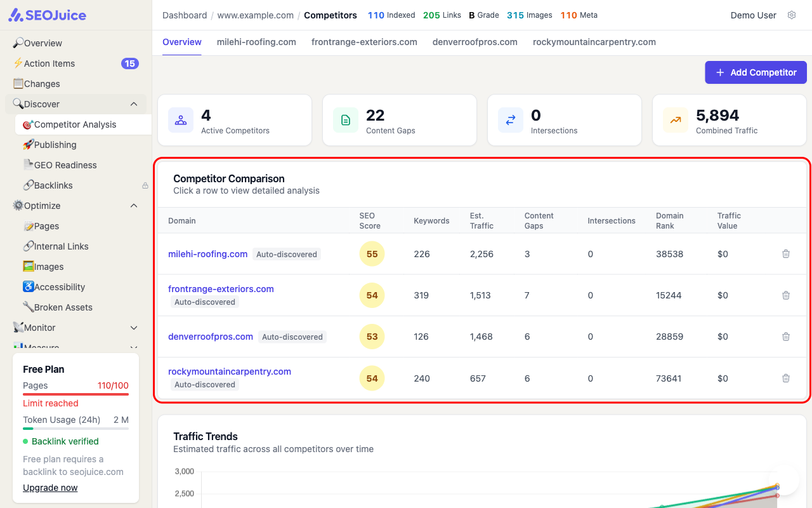Click the 110 Indexed stat
Viewport: 812px width, 508px height.
pyautogui.click(x=391, y=15)
